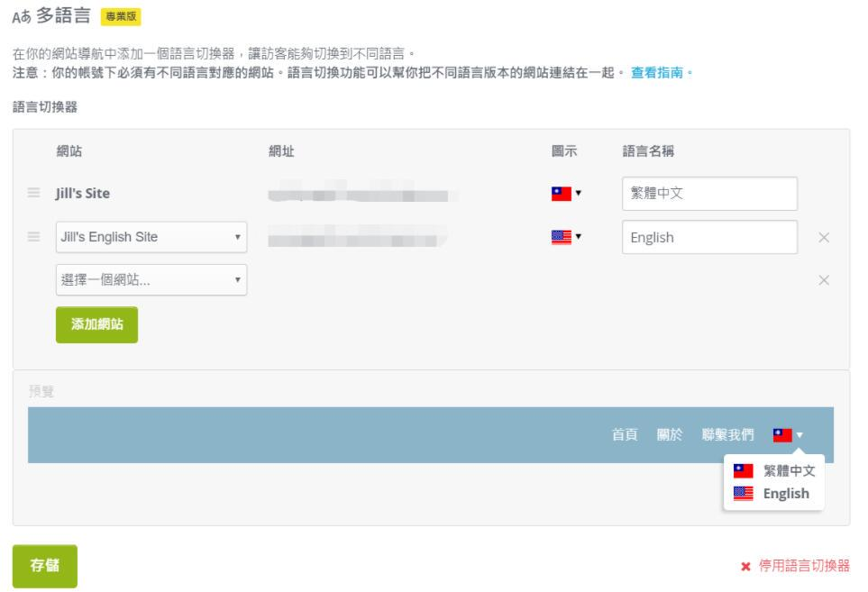Select 聯繫我們 in the preview navigation
Image resolution: width=868 pixels, height=592 pixels.
click(x=727, y=435)
